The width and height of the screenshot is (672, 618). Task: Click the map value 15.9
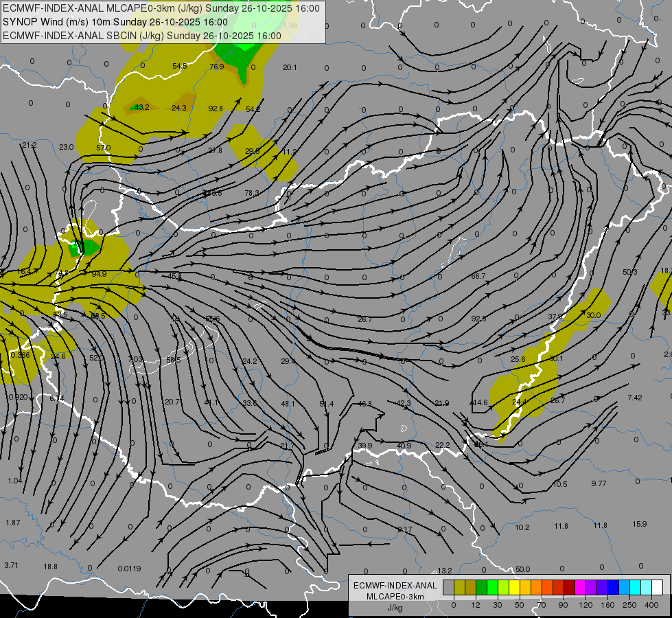640,524
